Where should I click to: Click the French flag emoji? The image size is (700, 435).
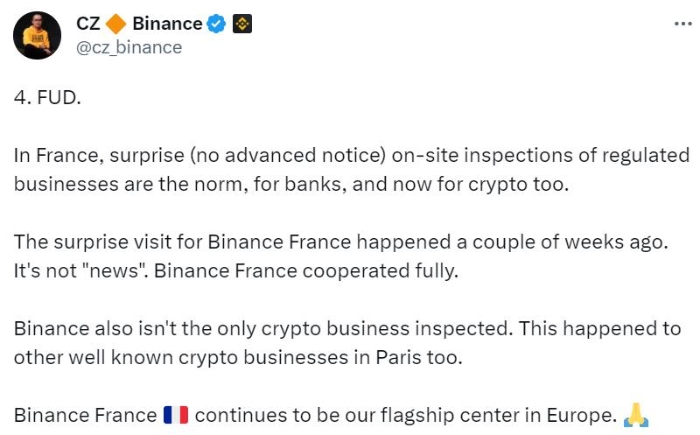tap(176, 415)
